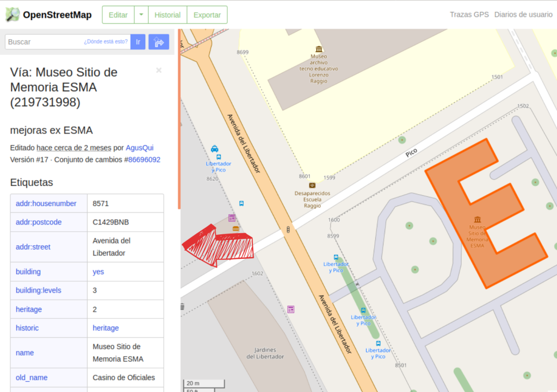Focus the Buscar search field
The width and height of the screenshot is (557, 392).
pyautogui.click(x=68, y=42)
